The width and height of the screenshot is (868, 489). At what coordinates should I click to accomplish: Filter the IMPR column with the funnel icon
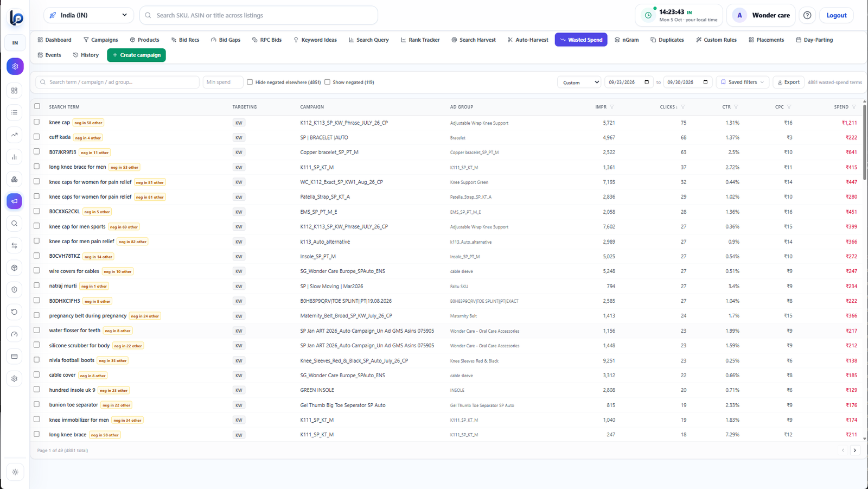(612, 107)
